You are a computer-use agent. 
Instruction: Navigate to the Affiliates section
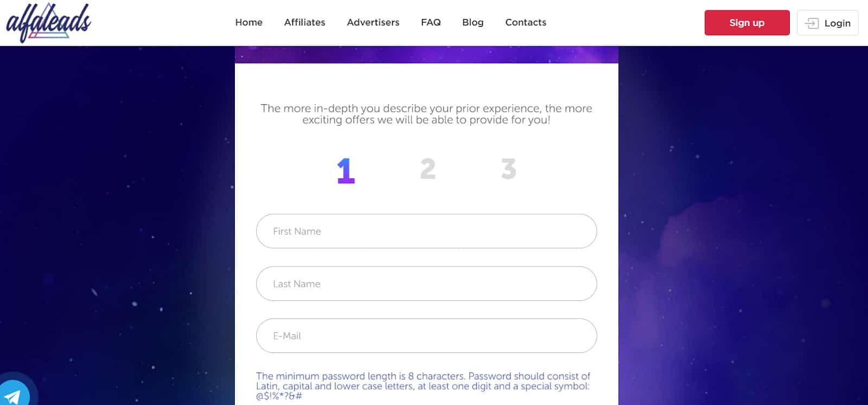(x=304, y=22)
